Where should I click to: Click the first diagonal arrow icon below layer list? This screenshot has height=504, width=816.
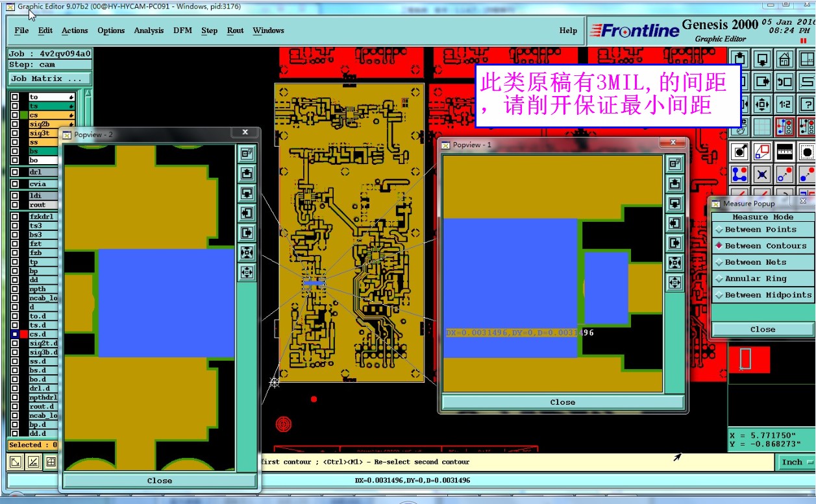point(16,462)
